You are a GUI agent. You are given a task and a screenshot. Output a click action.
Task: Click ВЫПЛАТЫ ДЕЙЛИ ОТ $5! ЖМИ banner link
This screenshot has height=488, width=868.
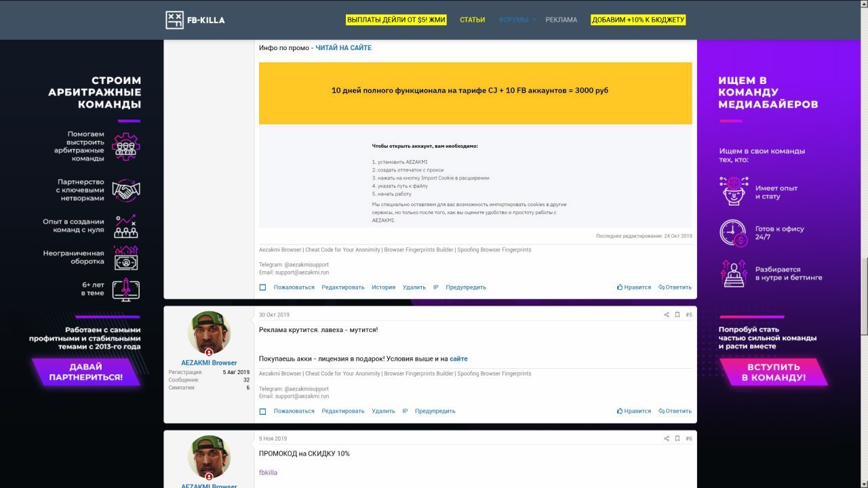click(397, 20)
